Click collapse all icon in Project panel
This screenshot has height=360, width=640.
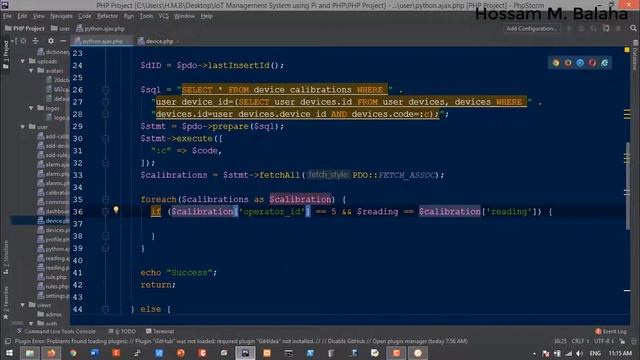pos(36,41)
